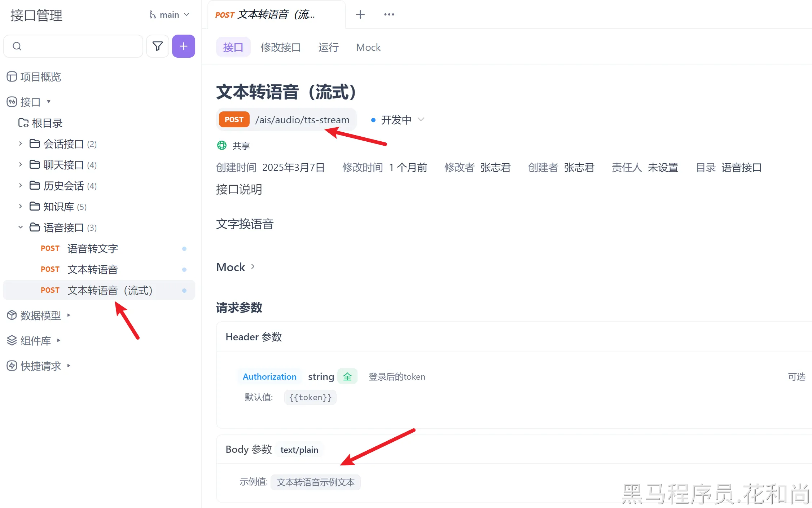Viewport: 812px width, 508px height.
Task: Collapse the 语音接口 folder
Action: 21,228
